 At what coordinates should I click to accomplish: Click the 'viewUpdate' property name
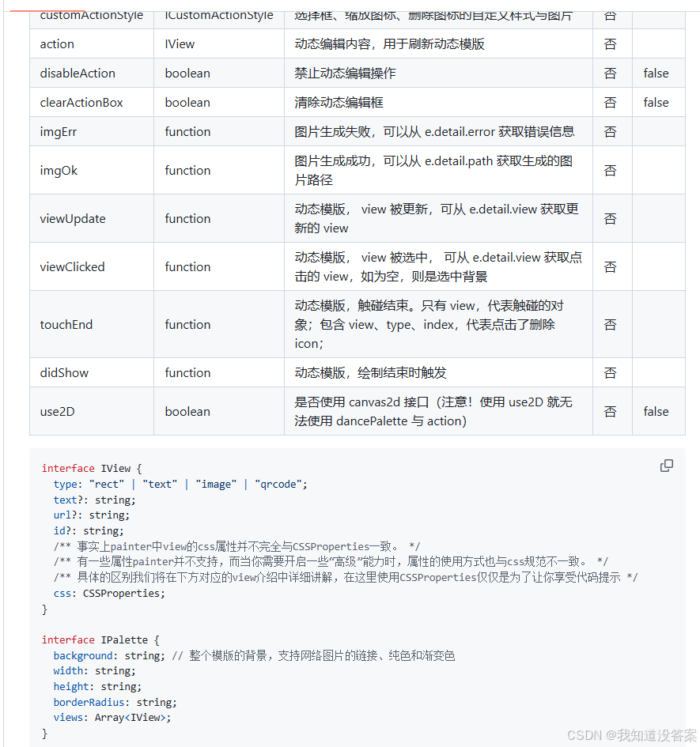tap(73, 219)
